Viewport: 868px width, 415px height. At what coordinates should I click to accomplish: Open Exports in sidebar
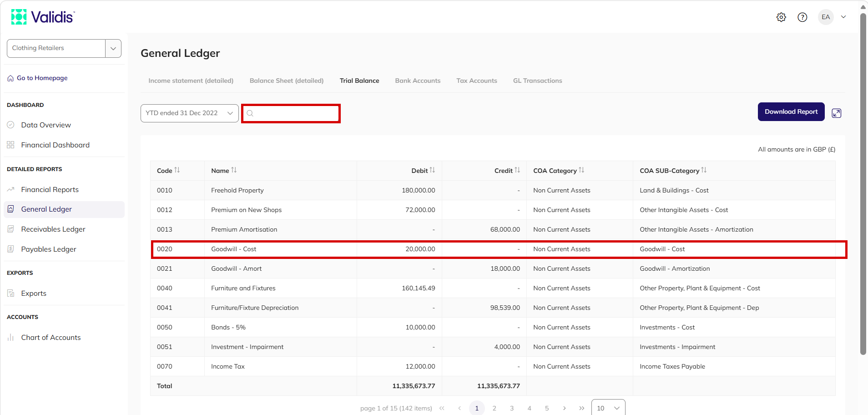coord(34,294)
